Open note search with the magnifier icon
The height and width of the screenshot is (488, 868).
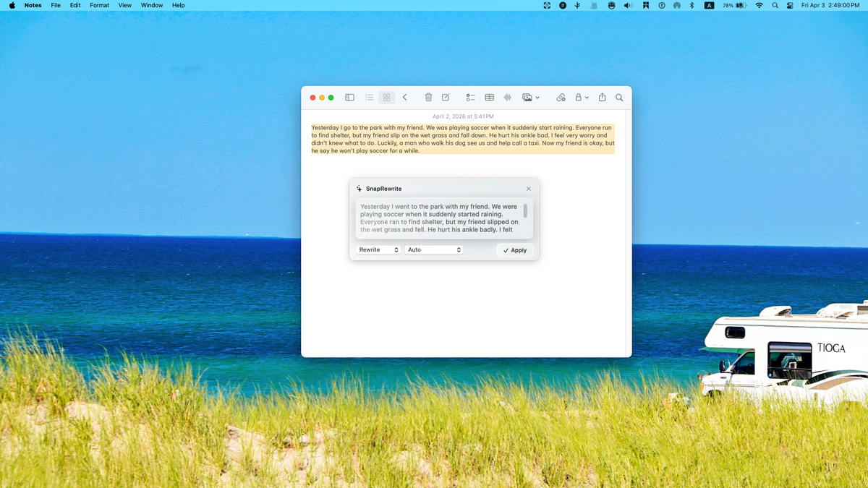coord(619,97)
